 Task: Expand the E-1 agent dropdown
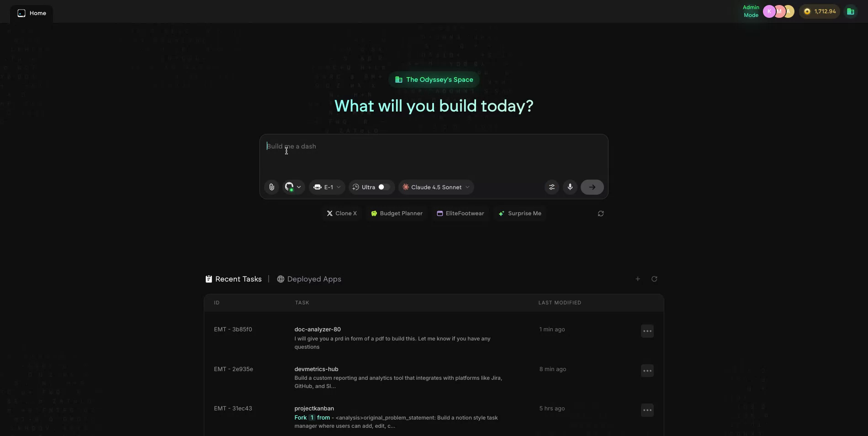[326, 187]
